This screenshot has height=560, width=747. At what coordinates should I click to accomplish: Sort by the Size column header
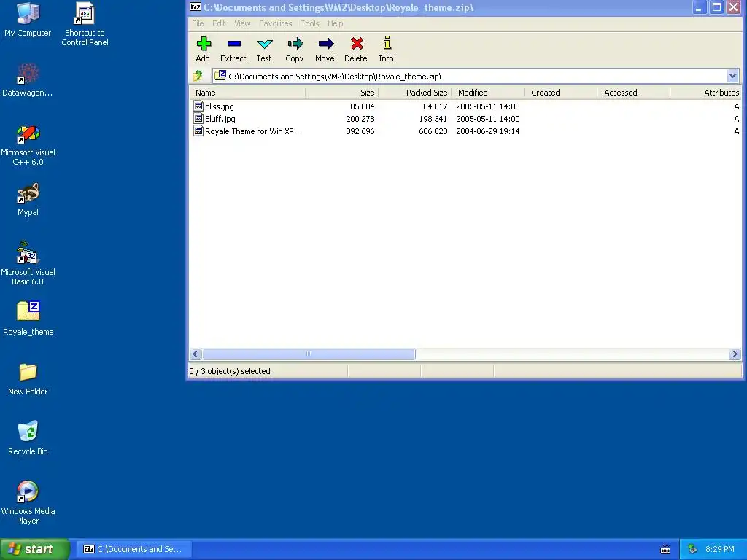click(342, 93)
